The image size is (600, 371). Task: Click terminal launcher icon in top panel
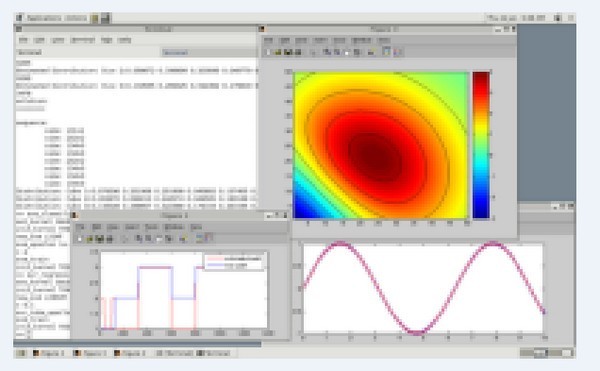coord(106,18)
